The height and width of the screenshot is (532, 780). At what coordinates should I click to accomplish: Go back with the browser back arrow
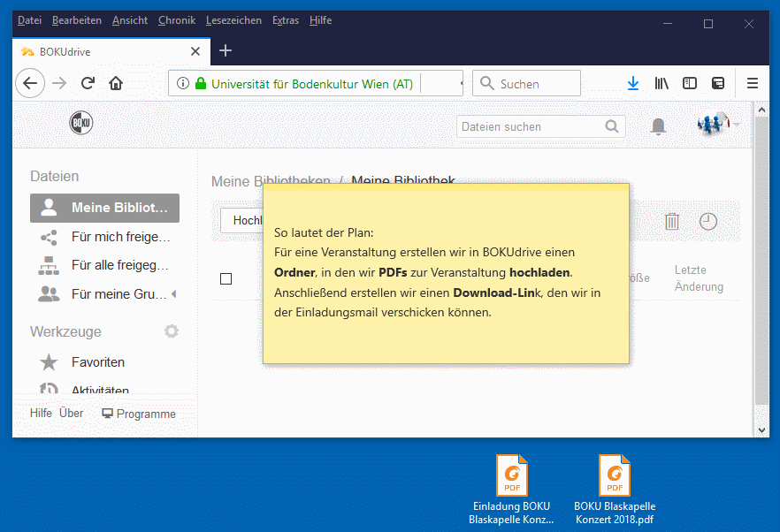coord(30,83)
